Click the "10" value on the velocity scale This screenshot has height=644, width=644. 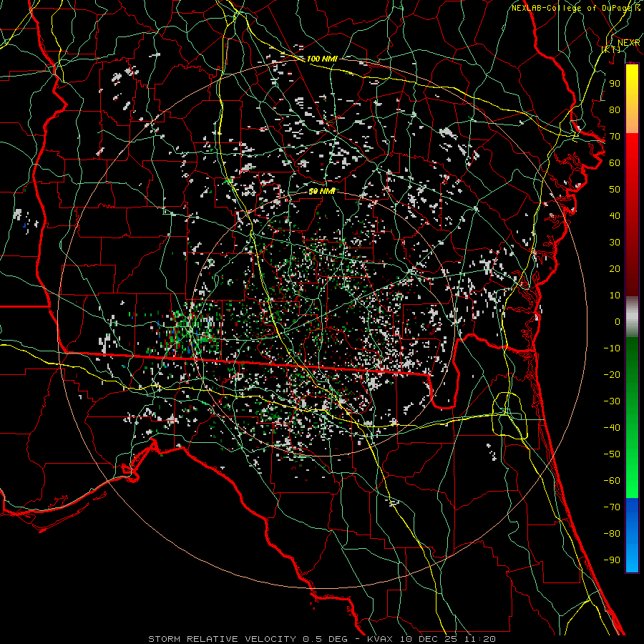(x=615, y=296)
